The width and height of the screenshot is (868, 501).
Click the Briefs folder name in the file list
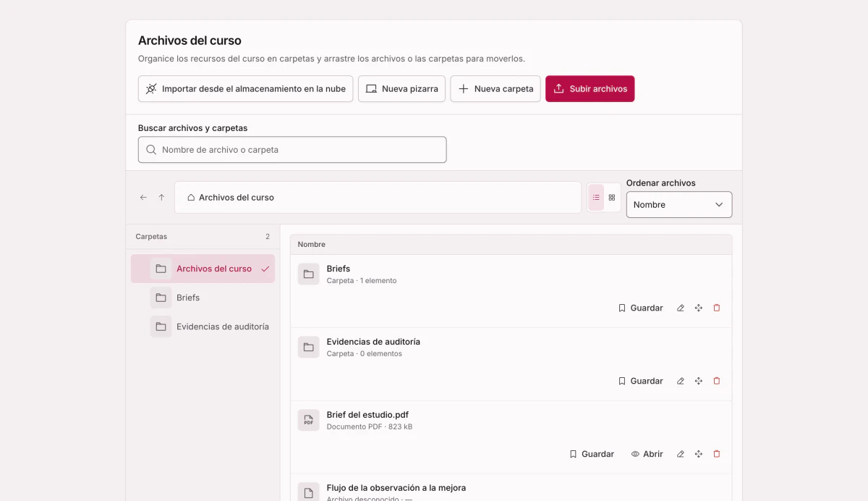339,269
